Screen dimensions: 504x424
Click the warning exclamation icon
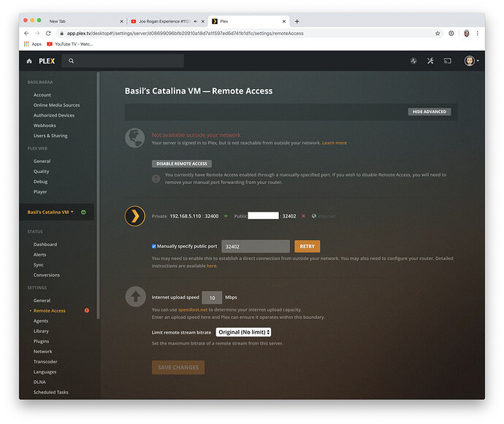coord(156,179)
